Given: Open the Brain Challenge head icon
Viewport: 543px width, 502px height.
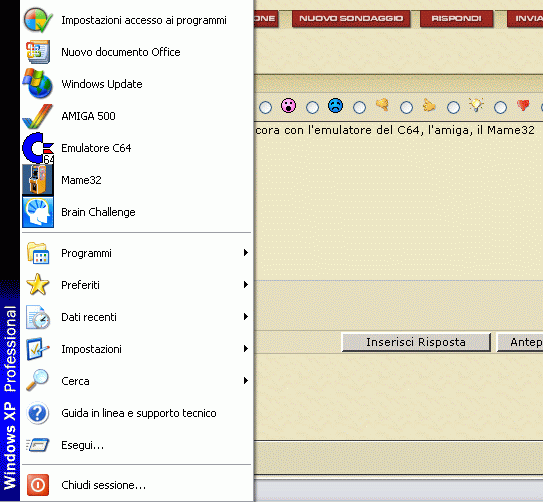Looking at the screenshot, I should (38, 212).
